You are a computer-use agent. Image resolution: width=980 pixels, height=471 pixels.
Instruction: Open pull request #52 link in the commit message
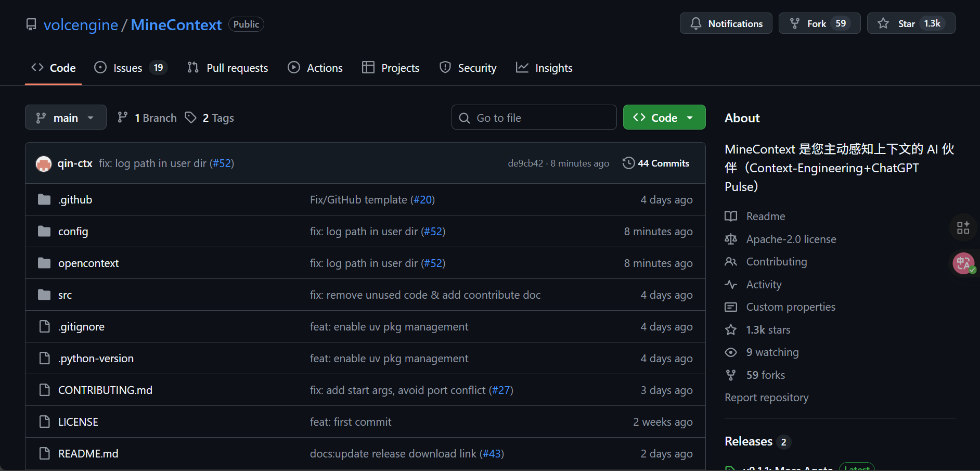click(222, 163)
